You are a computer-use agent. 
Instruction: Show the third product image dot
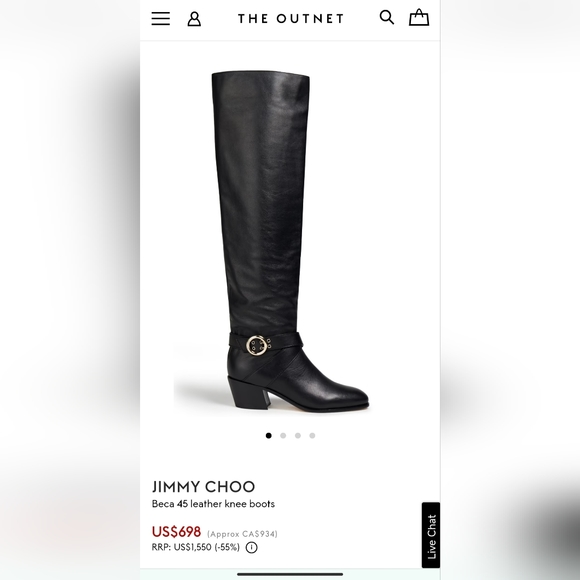click(x=298, y=435)
